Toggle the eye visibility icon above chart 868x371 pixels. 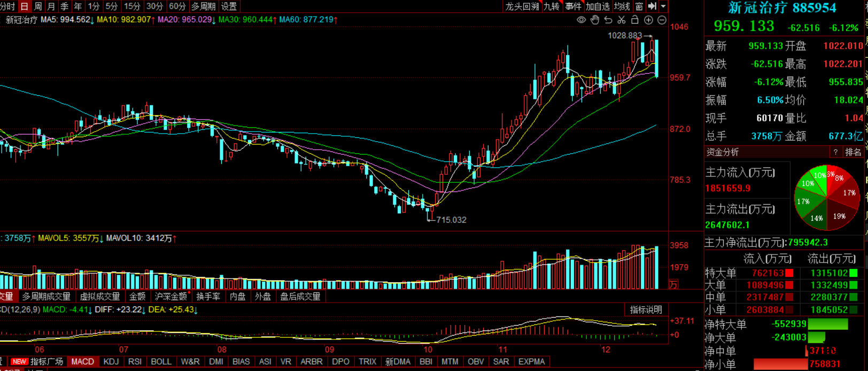pos(582,20)
